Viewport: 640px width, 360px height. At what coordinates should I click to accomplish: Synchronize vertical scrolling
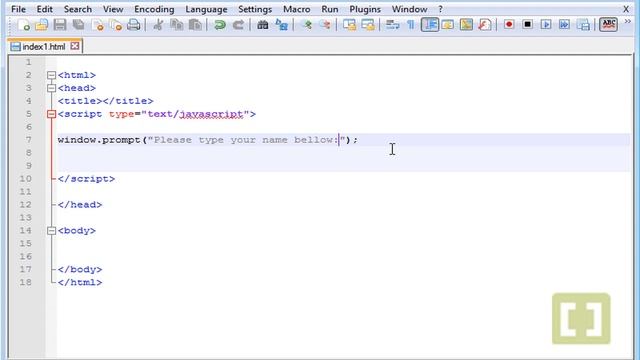pyautogui.click(x=349, y=25)
